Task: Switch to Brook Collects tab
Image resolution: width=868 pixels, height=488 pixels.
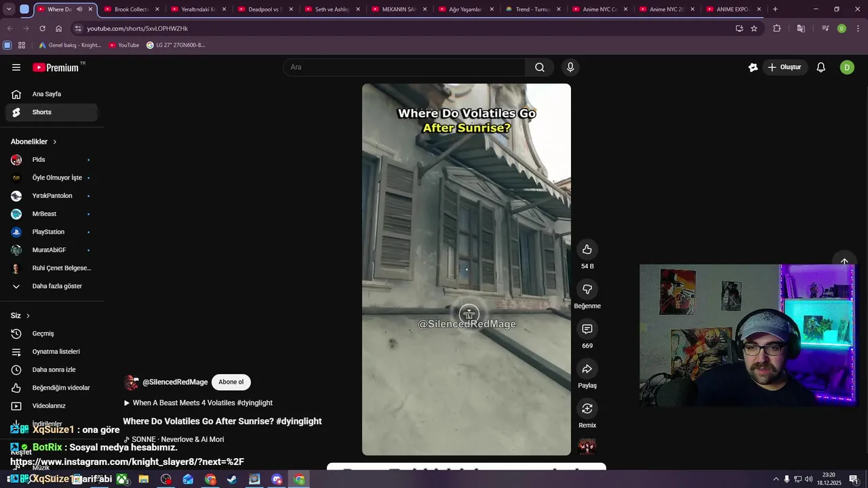Action: point(131,9)
